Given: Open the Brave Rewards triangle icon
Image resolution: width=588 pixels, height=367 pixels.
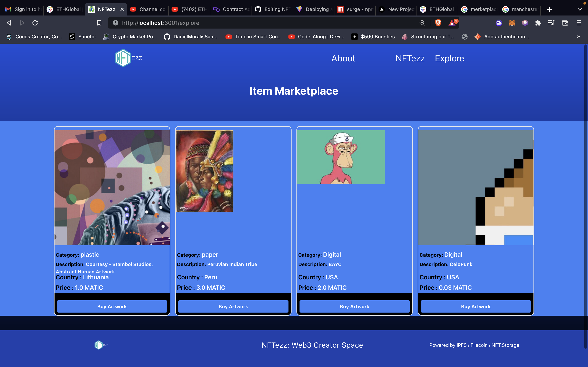Looking at the screenshot, I should pyautogui.click(x=452, y=23).
